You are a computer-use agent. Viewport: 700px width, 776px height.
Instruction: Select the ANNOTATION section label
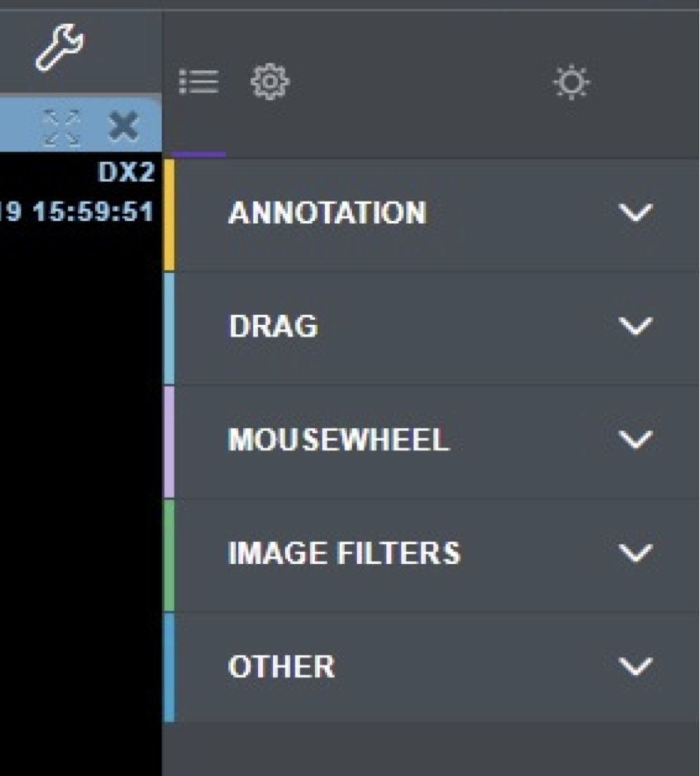coord(327,213)
